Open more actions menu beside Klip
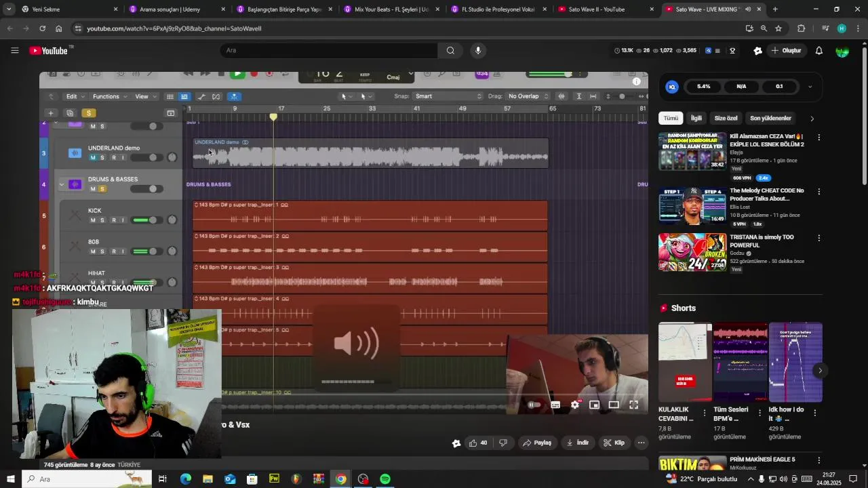868x488 pixels. coord(641,443)
